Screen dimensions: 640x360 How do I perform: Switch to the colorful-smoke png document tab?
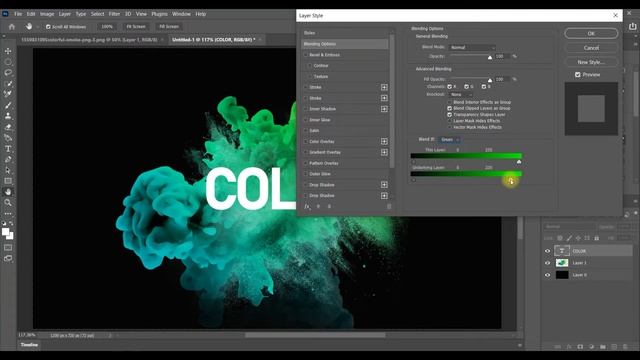[x=89, y=40]
